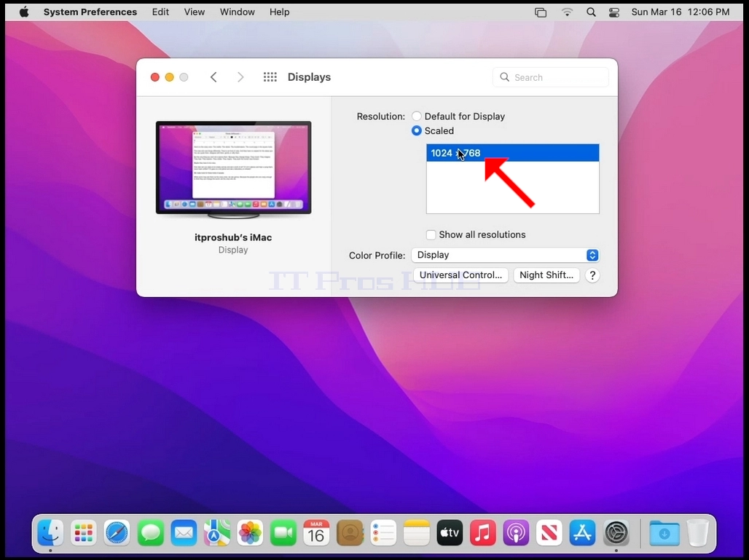Launch Photos from the dock

250,533
